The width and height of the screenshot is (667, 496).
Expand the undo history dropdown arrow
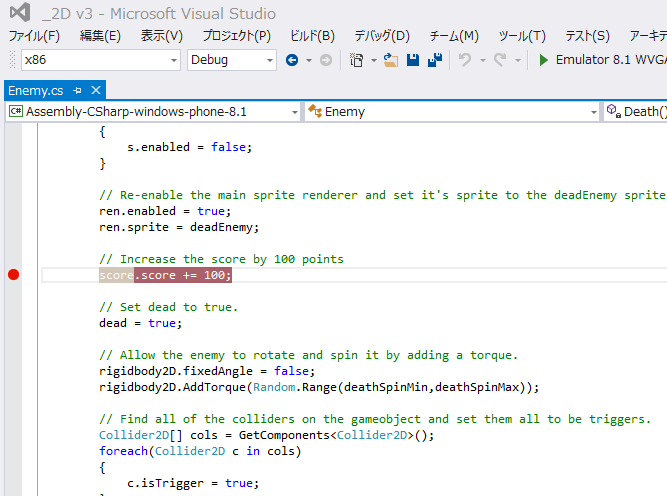[483, 60]
